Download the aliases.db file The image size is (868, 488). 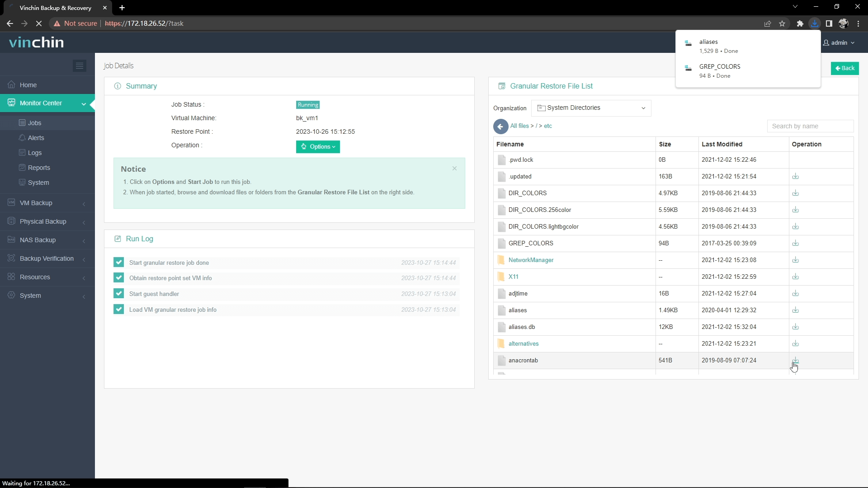tap(796, 327)
